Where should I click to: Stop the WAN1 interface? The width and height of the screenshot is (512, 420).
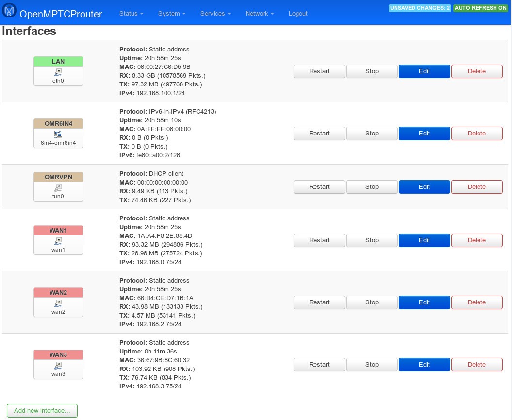tap(372, 240)
